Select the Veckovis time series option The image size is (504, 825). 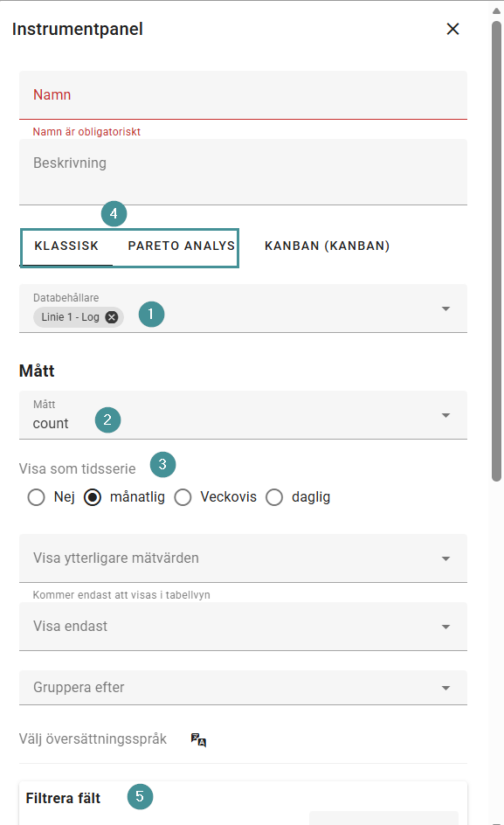(183, 496)
